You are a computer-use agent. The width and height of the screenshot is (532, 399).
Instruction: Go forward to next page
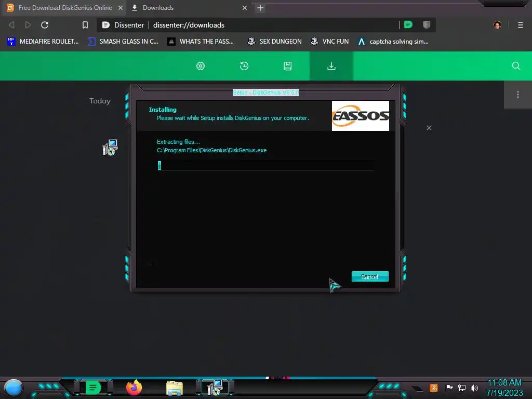coord(28,25)
